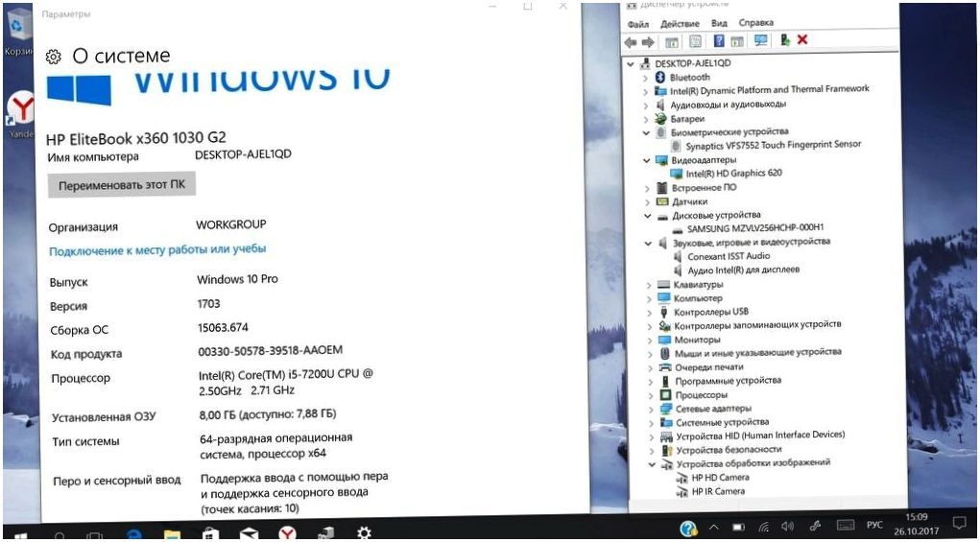The height and width of the screenshot is (542, 980).
Task: Open the Действие menu
Action: coord(680,24)
